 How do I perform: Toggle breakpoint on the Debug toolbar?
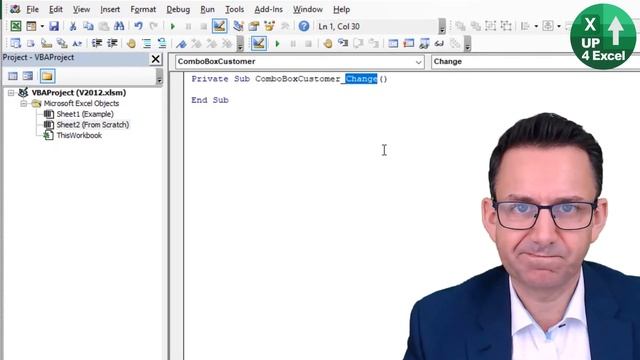point(327,43)
